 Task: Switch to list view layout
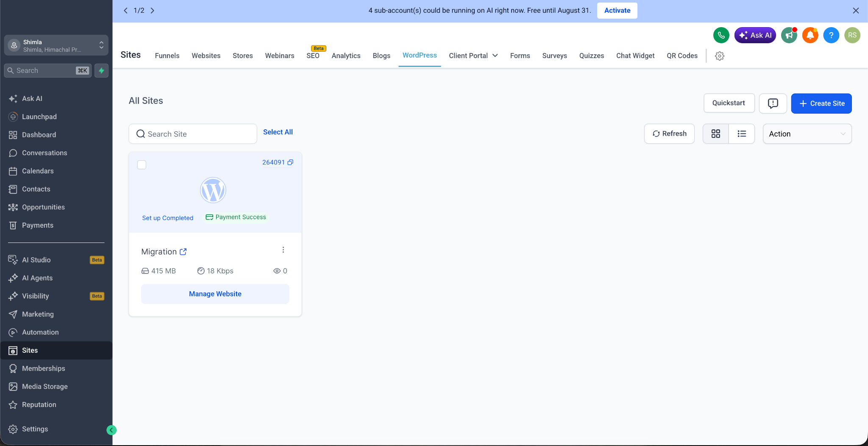click(742, 134)
